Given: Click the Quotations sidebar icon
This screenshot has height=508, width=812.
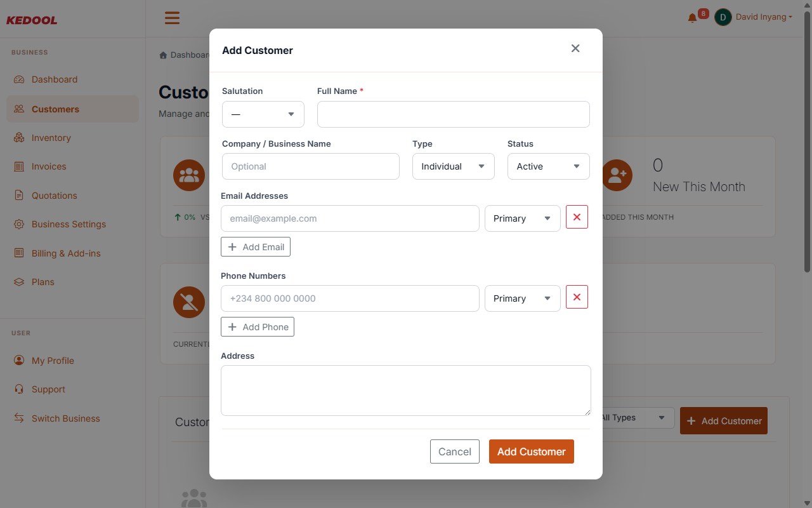Looking at the screenshot, I should point(19,196).
